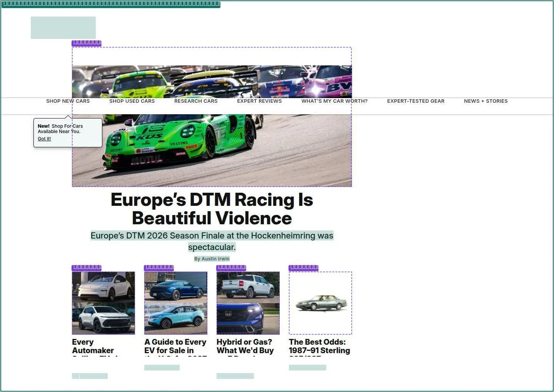Go to Expert Reviews section
This screenshot has height=392, width=554.
(x=259, y=101)
